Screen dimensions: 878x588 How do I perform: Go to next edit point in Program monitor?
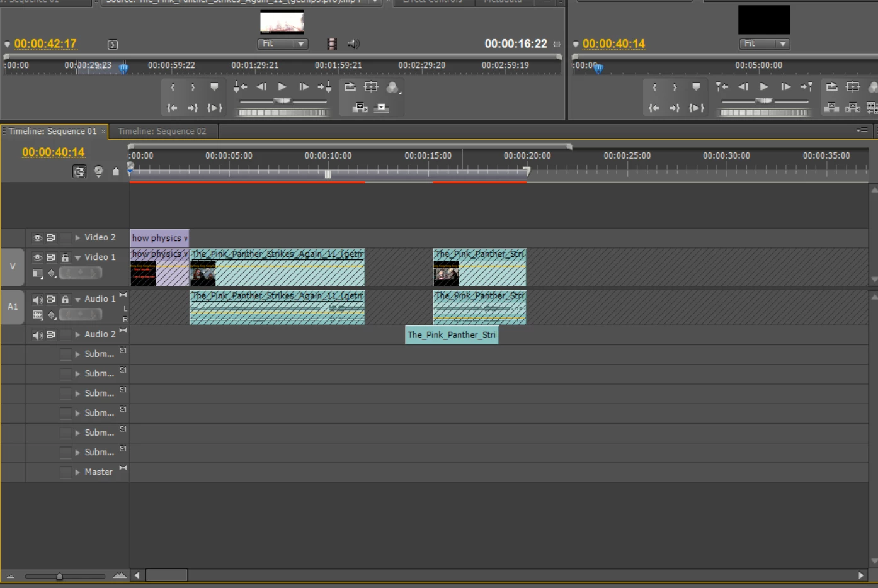(806, 88)
